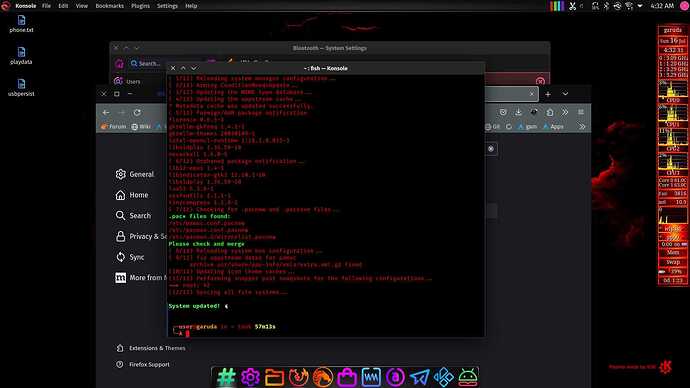Open the purple circle app in the dock

(395, 377)
